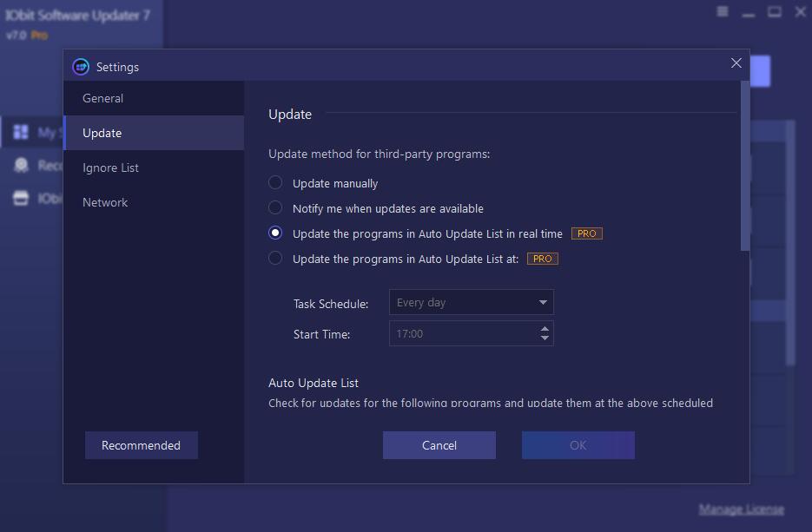Open the Task Schedule dropdown

[x=472, y=302]
